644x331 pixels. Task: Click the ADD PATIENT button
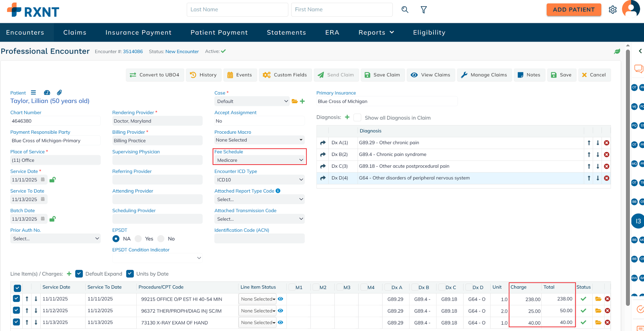tap(574, 10)
